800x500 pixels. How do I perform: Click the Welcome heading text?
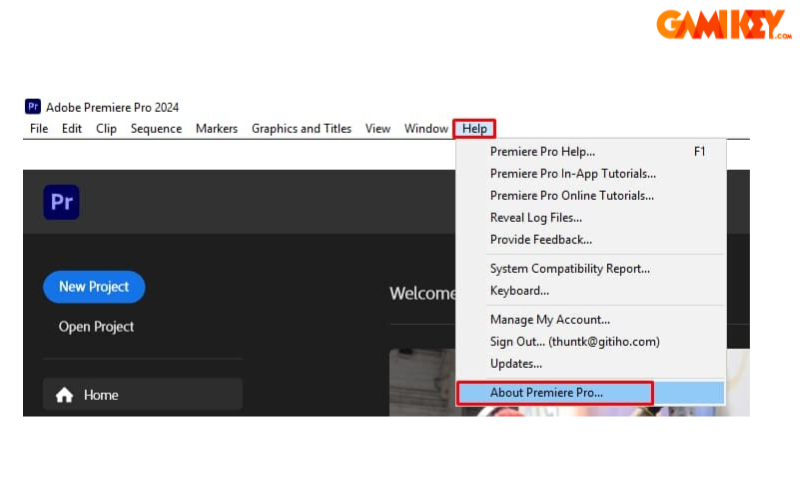(422, 293)
